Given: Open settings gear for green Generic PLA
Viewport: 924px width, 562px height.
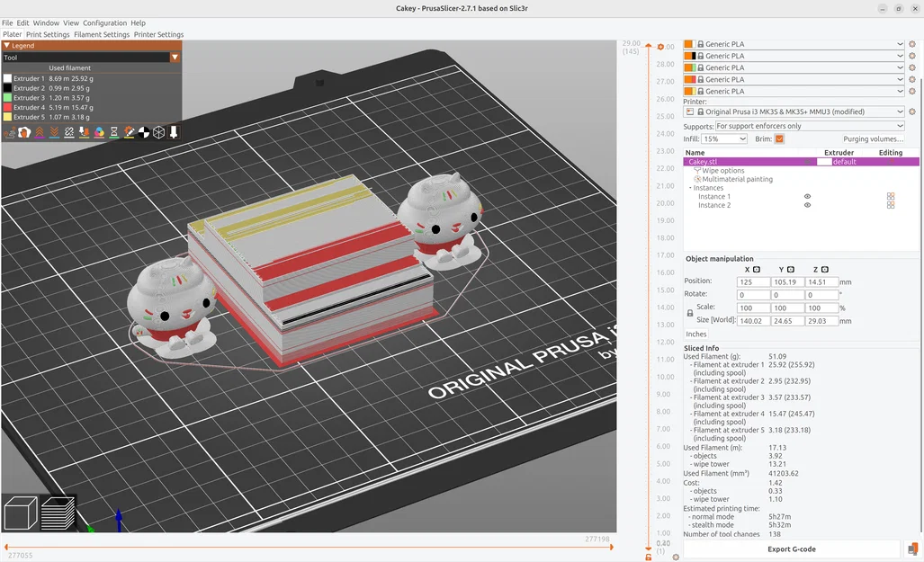Looking at the screenshot, I should pos(912,67).
